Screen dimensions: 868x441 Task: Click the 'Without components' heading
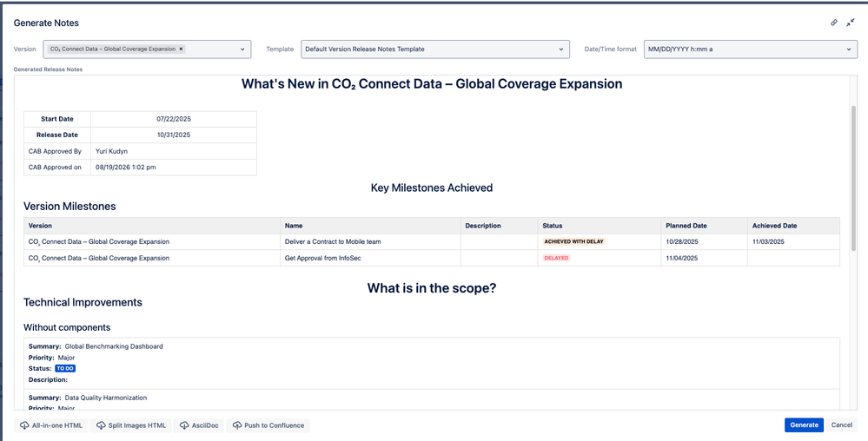[x=67, y=327]
